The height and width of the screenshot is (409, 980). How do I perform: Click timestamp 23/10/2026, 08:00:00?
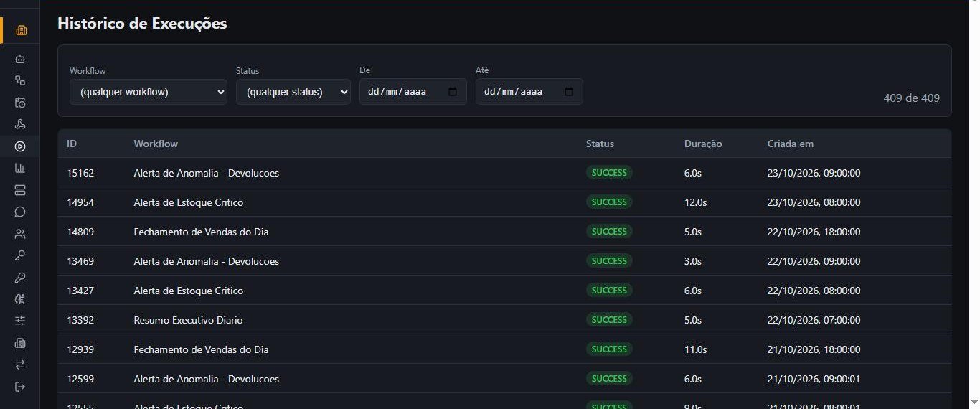[814, 202]
